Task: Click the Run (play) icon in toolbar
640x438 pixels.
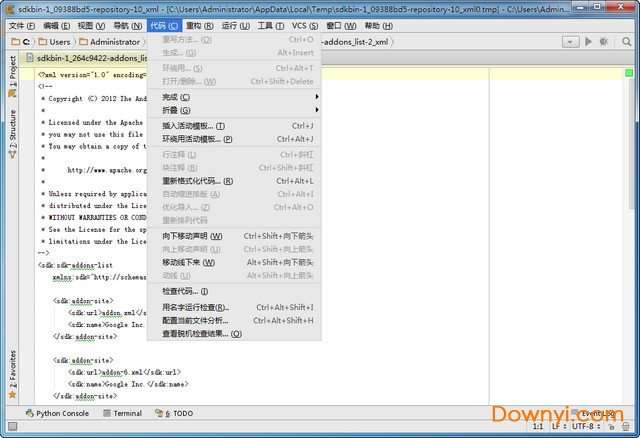Action: click(588, 41)
